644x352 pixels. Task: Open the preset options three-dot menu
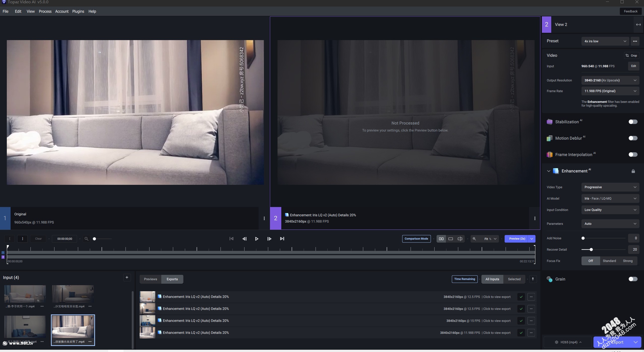(635, 41)
